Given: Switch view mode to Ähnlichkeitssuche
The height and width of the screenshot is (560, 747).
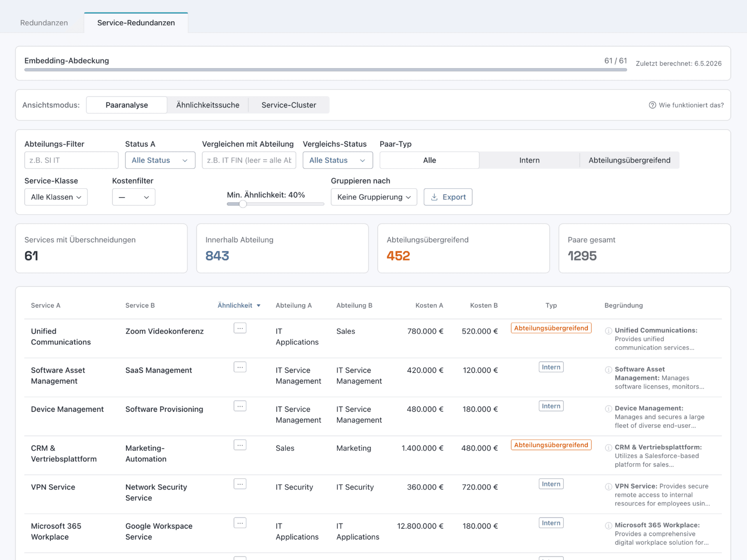Looking at the screenshot, I should [x=208, y=105].
